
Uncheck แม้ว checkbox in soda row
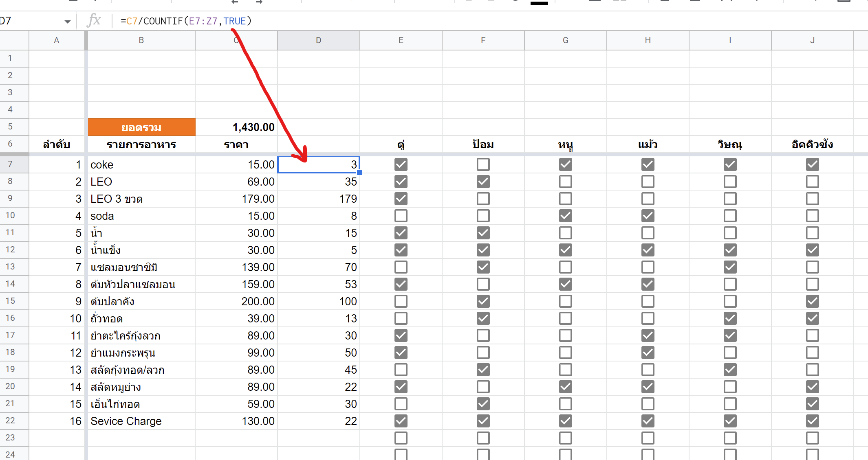[x=648, y=216]
